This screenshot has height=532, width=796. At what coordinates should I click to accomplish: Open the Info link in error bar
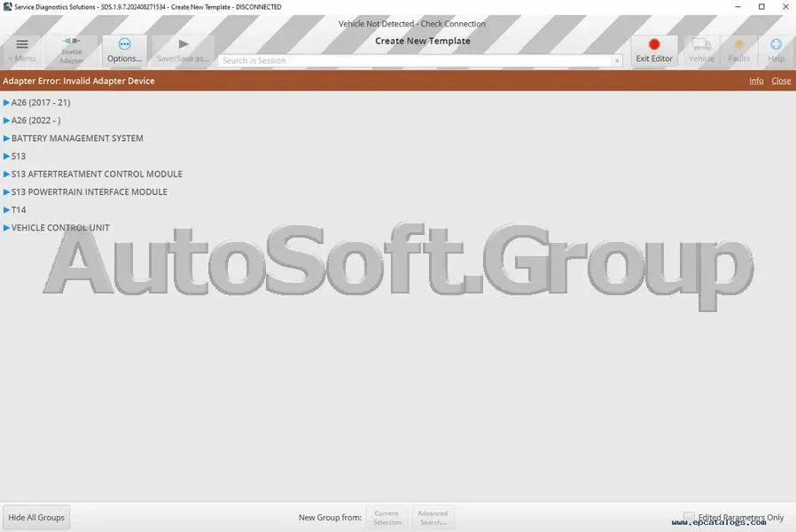pos(756,81)
